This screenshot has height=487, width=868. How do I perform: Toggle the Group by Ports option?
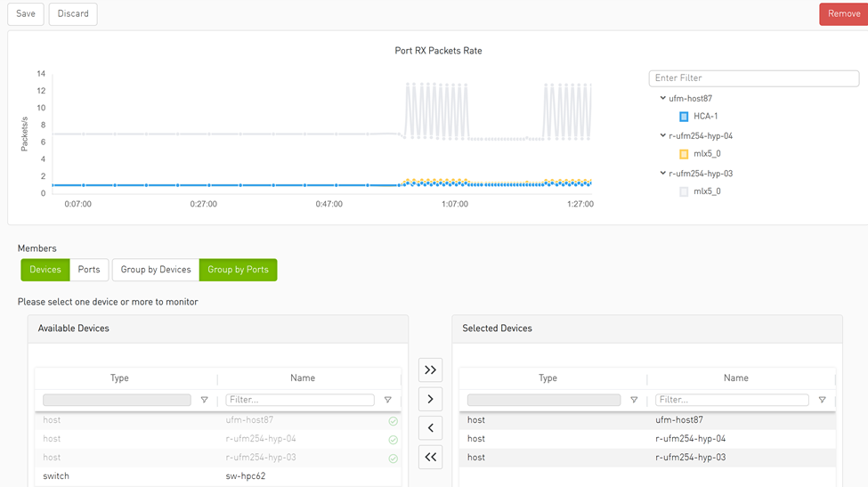(238, 270)
